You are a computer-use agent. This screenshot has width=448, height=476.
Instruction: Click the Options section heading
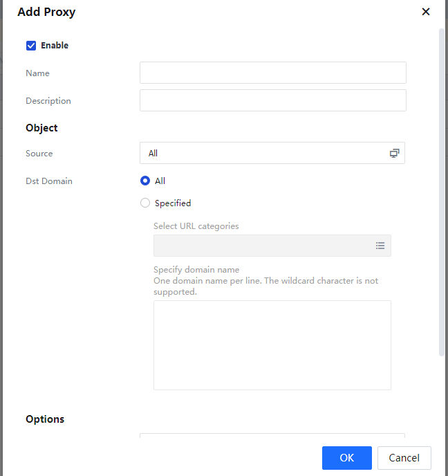45,419
